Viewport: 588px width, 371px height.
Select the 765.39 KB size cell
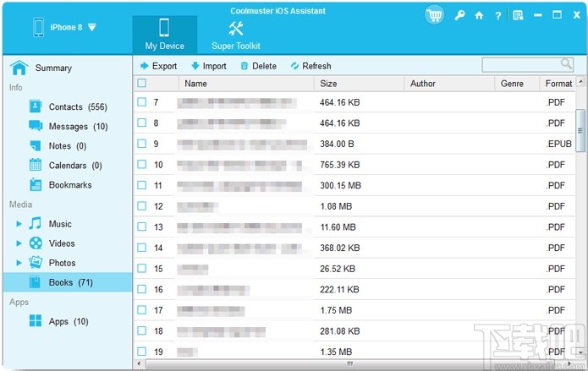click(x=340, y=165)
